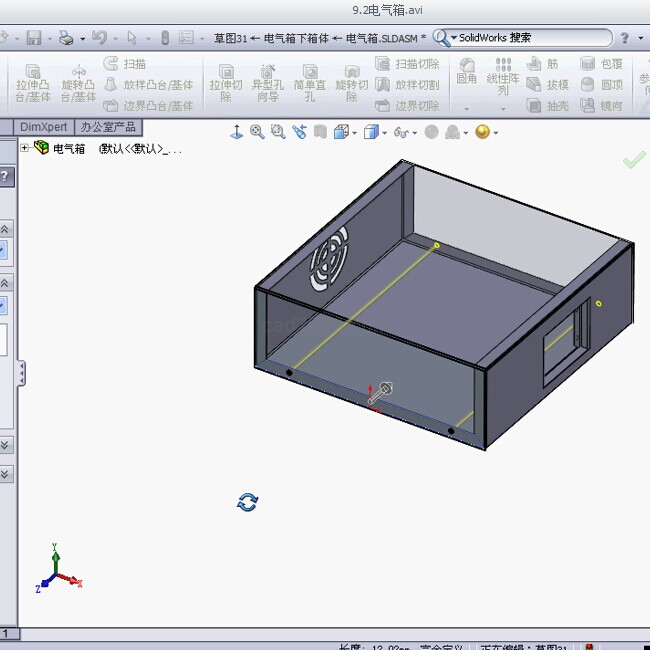Viewport: 650px width, 650px height.
Task: Click the 异型孔向导 hole wizard button
Action: pyautogui.click(x=267, y=83)
